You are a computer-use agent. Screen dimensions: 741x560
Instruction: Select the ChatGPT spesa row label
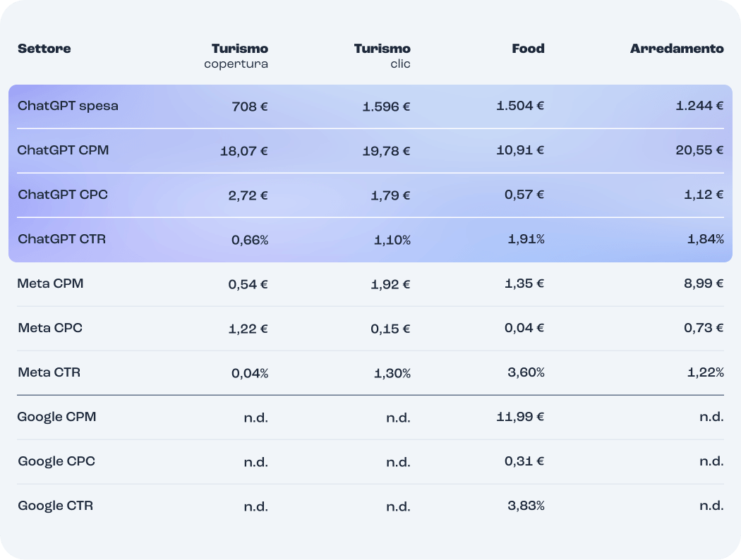point(68,106)
